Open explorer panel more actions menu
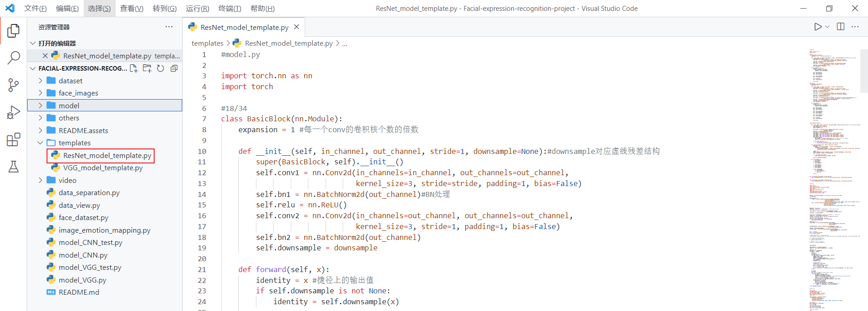The height and width of the screenshot is (311, 868). coord(169,27)
